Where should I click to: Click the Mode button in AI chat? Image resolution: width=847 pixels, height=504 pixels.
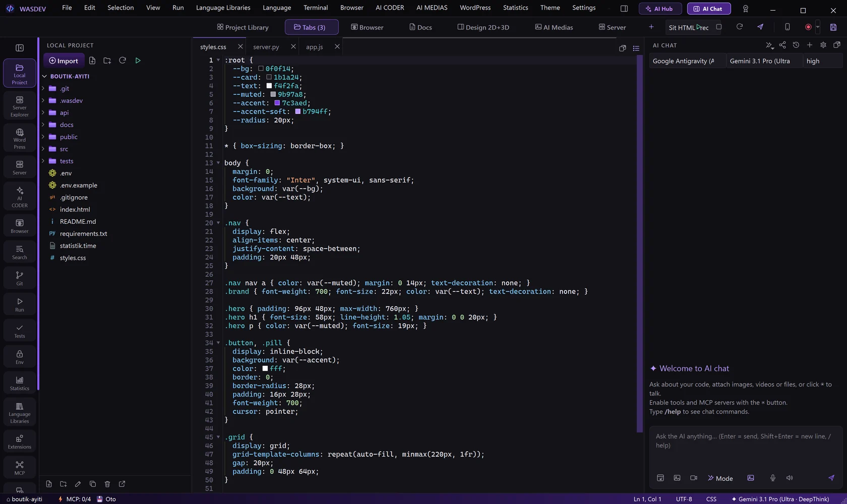click(720, 478)
